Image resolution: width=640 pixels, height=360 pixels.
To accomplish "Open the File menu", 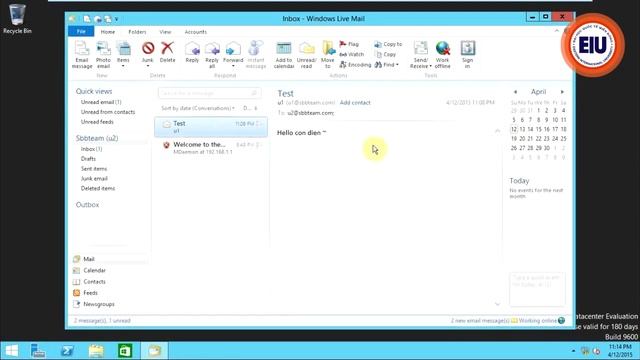I will [x=81, y=31].
